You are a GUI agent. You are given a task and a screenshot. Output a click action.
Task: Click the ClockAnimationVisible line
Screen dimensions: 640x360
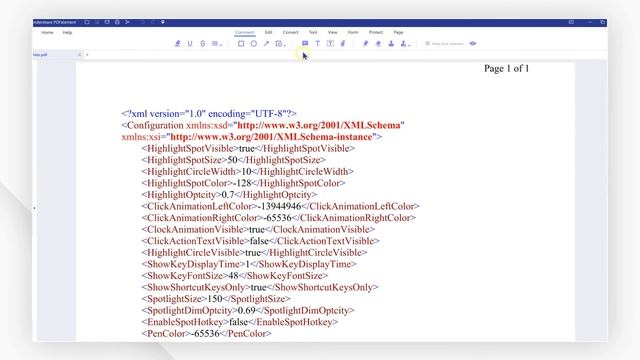pyautogui.click(x=258, y=229)
